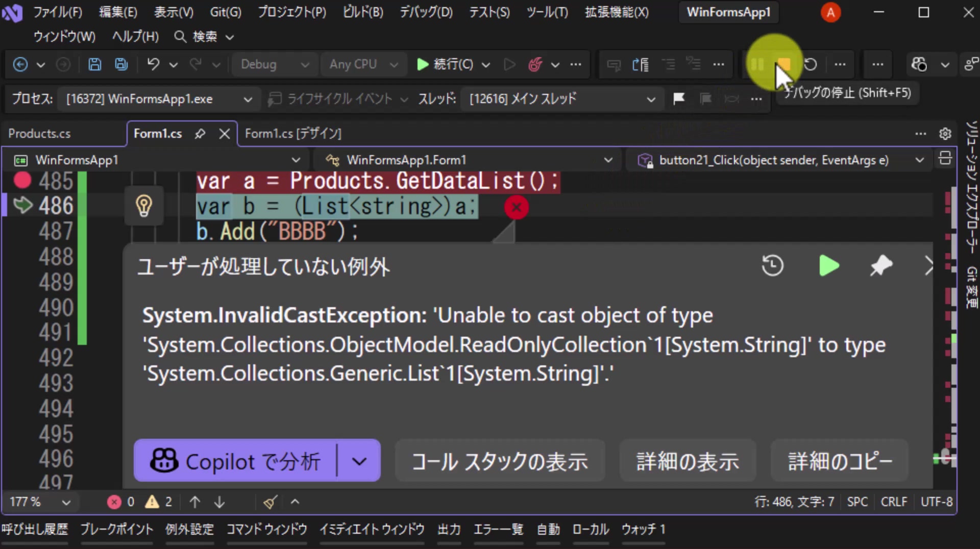
Task: Open the Any CPU platform dropdown
Action: (x=363, y=64)
